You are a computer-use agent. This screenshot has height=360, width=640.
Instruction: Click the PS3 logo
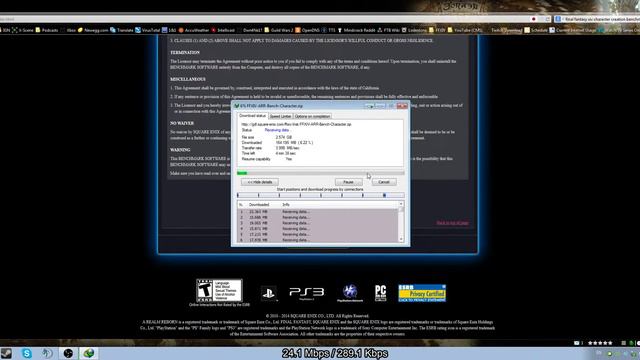(307, 293)
